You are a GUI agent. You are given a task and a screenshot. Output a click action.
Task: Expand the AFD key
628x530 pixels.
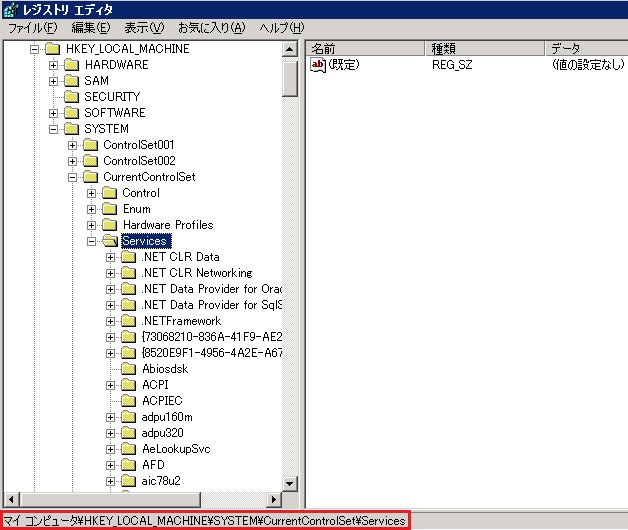[x=111, y=466]
